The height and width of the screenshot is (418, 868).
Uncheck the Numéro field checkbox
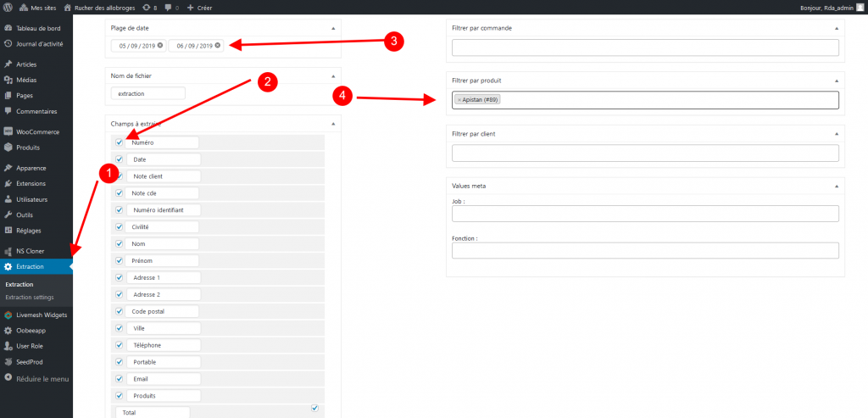(120, 142)
